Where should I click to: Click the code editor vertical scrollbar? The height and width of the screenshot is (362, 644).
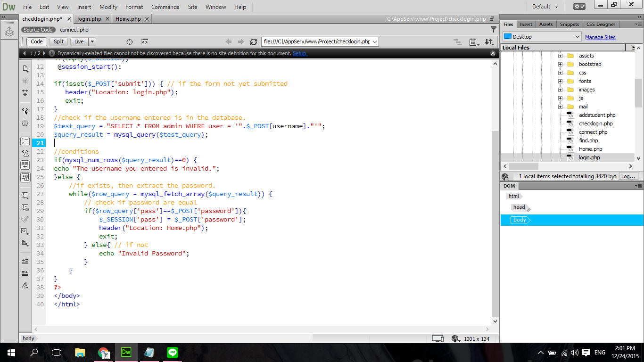[495, 224]
